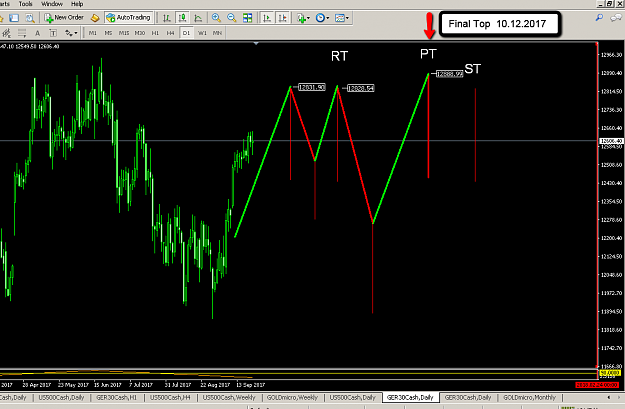
Task: Click the chart shift triangle marker at top
Action: pyautogui.click(x=256, y=43)
